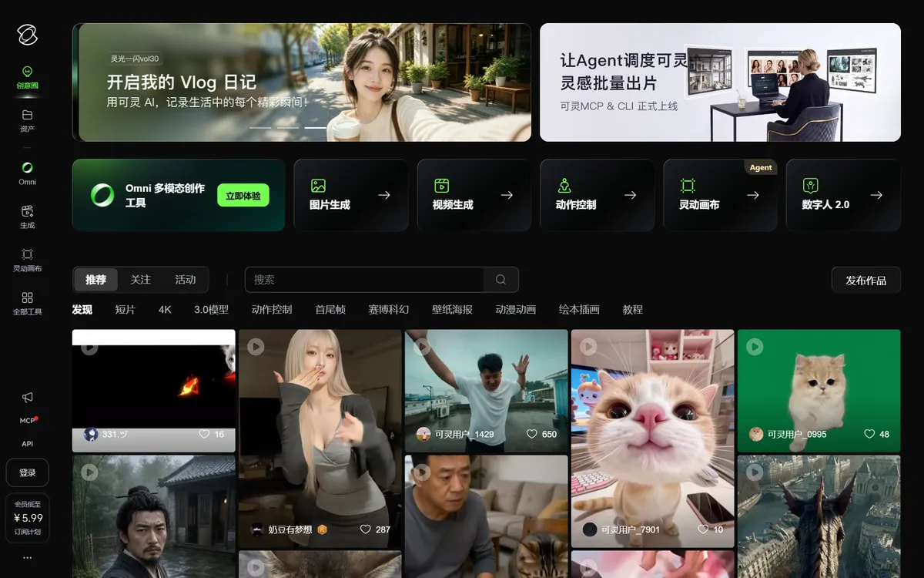The width and height of the screenshot is (924, 578).
Task: Click the Kling logo at top left
Action: pos(28,35)
